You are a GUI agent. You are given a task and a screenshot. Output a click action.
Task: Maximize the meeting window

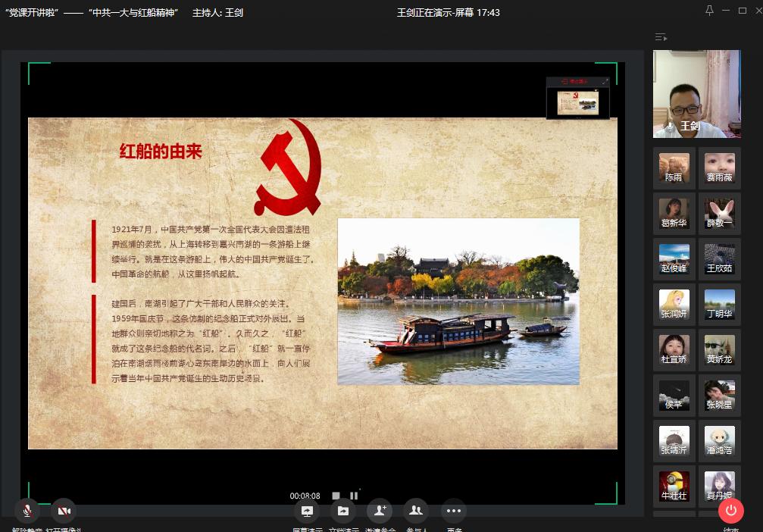(743, 11)
